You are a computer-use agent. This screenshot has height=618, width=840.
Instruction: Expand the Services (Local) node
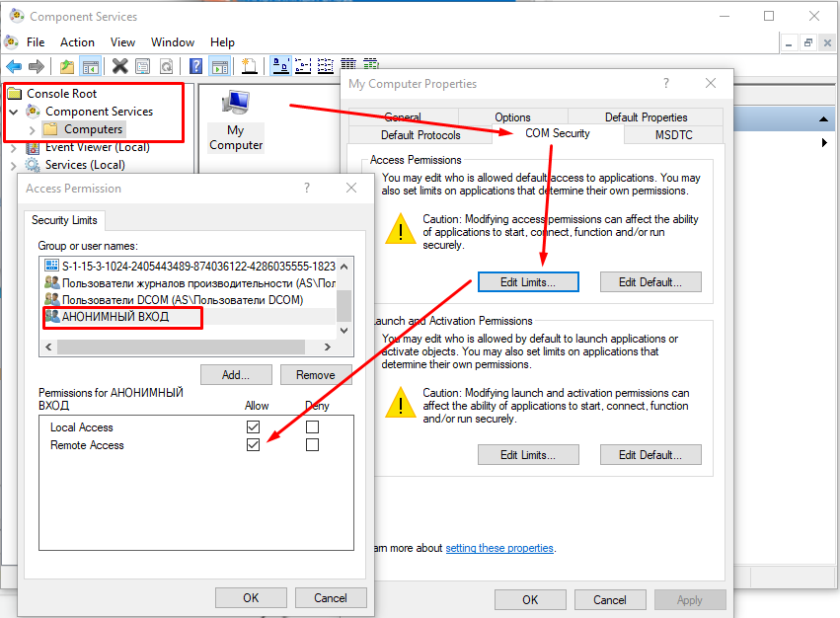[14, 165]
